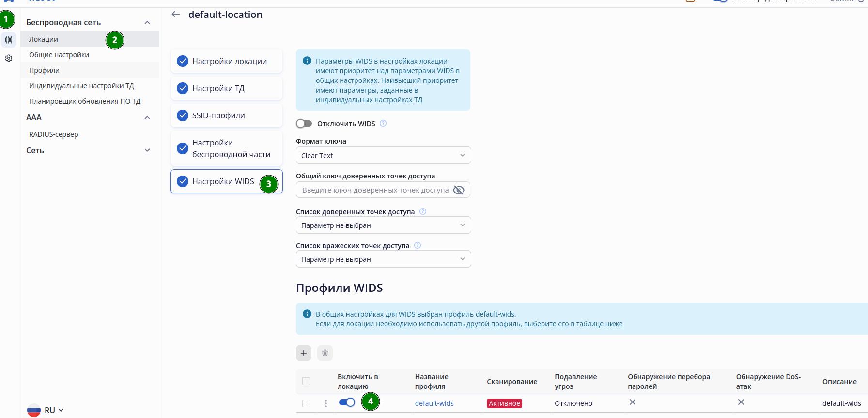
Task: Toggle the Отключить WIDS switch
Action: (304, 124)
